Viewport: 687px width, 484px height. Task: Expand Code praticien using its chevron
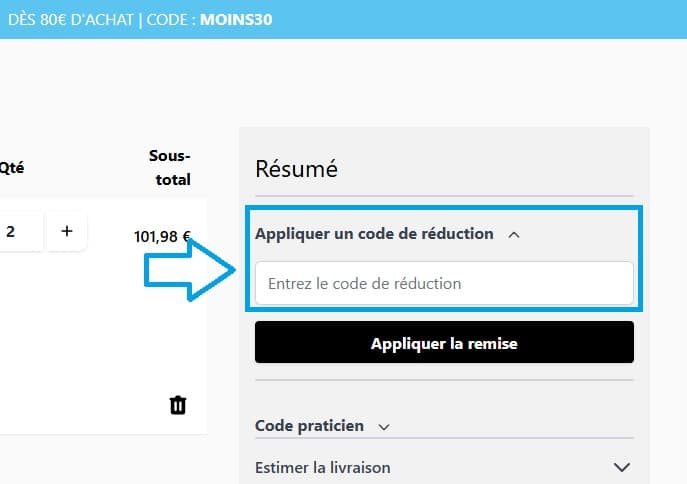click(x=384, y=427)
